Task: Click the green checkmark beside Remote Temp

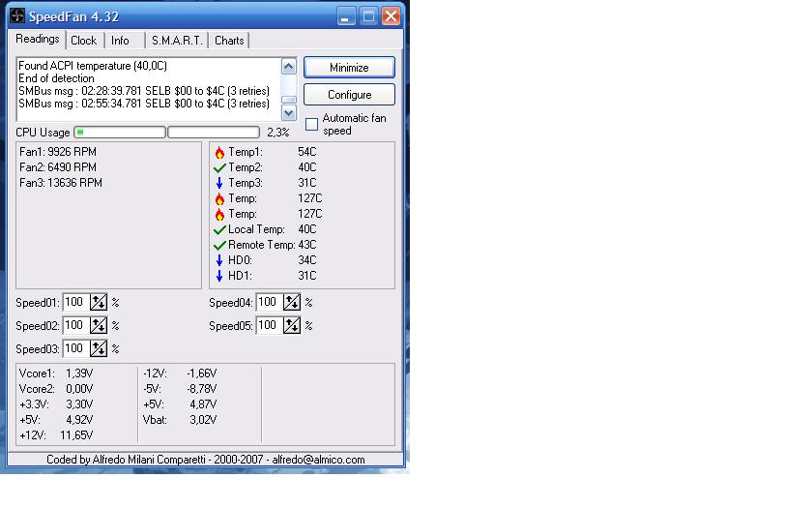Action: [219, 245]
